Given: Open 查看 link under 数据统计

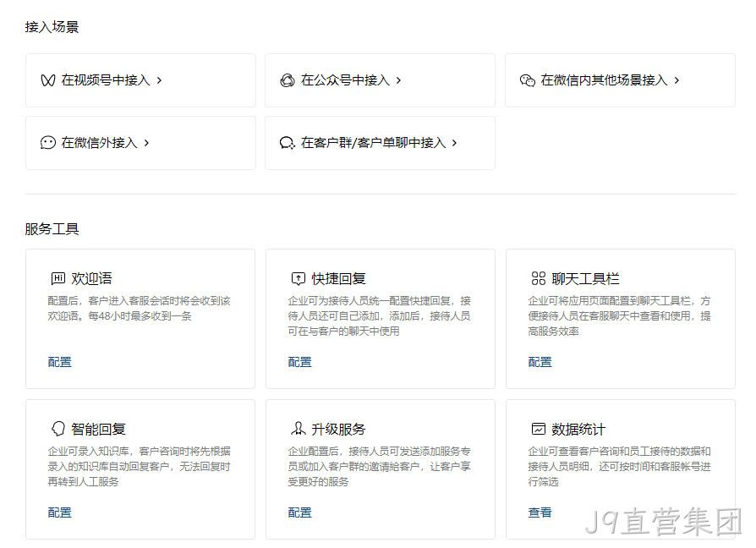Looking at the screenshot, I should coord(540,512).
